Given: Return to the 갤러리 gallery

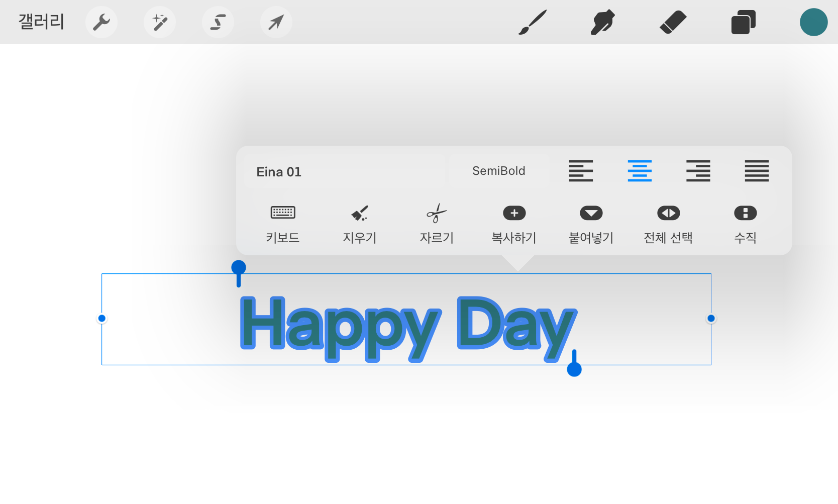Looking at the screenshot, I should click(41, 22).
